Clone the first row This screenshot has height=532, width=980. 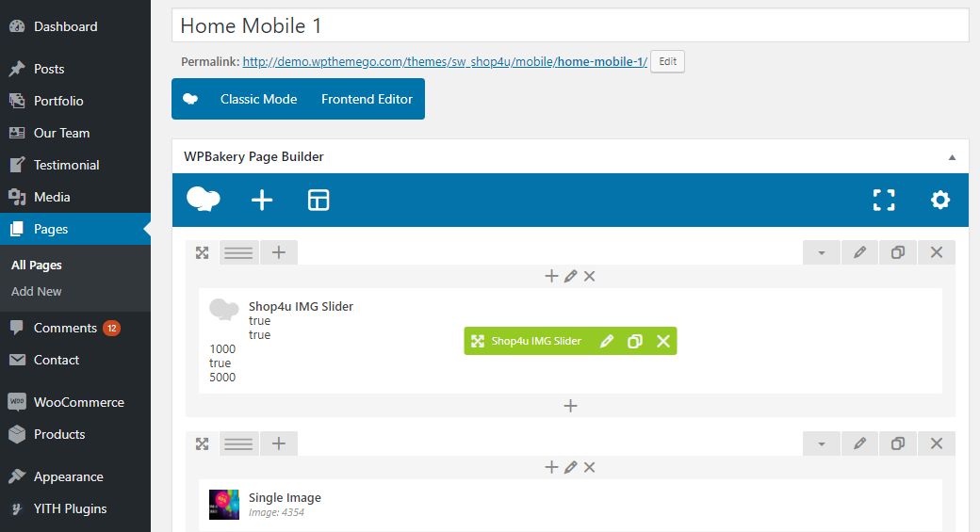coord(898,252)
